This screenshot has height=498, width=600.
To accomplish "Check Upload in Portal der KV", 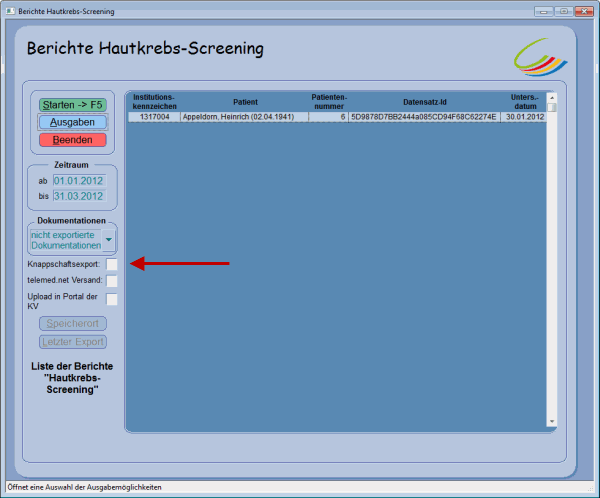I will point(112,299).
